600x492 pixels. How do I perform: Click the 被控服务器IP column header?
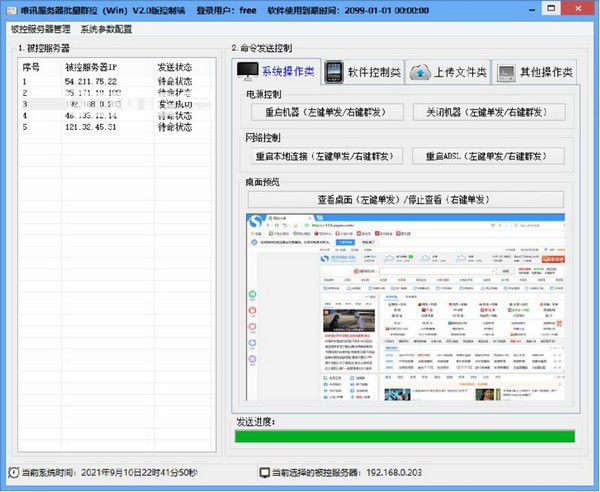tap(108, 67)
